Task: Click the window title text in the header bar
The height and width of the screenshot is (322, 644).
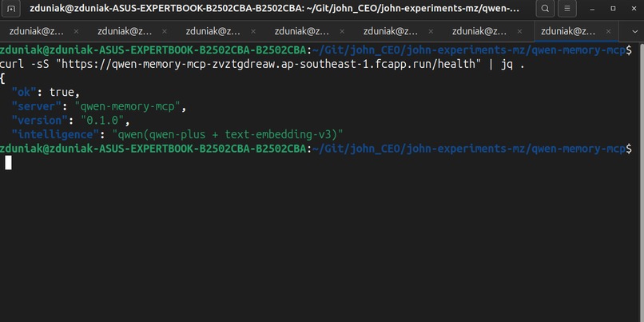Action: [x=274, y=8]
